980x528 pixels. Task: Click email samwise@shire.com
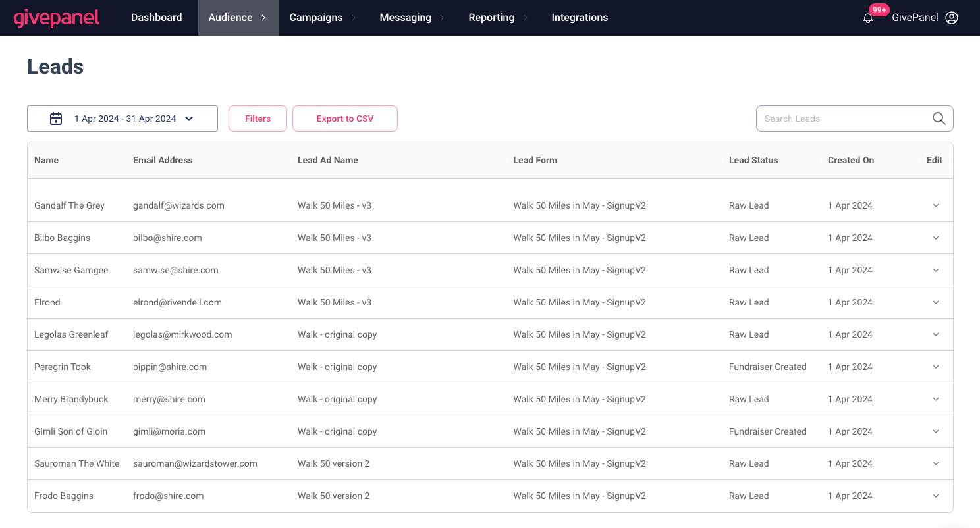175,270
